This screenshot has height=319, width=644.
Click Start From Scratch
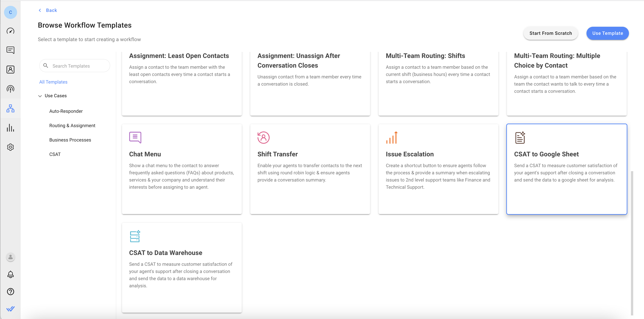point(550,33)
